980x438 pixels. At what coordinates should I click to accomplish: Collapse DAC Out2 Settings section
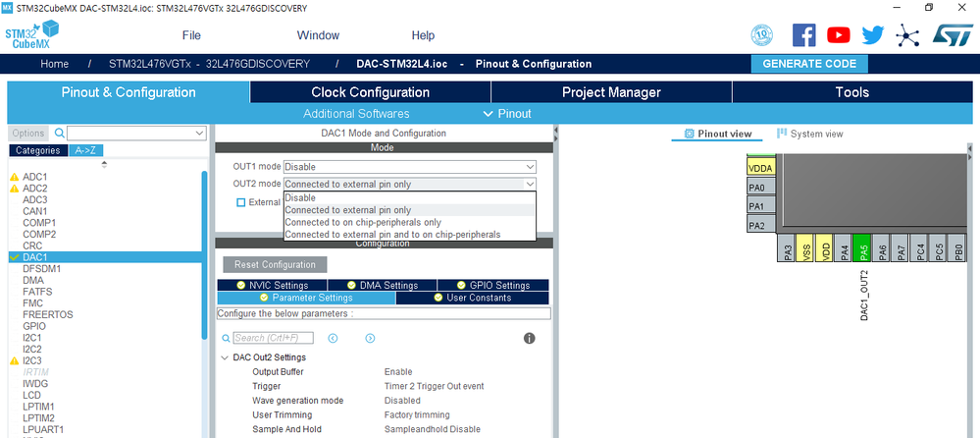pyautogui.click(x=225, y=357)
